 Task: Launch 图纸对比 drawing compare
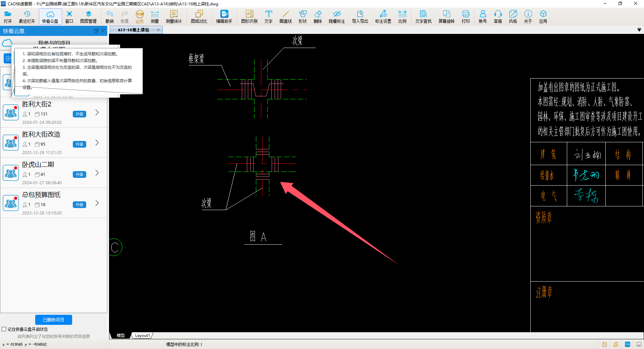coord(199,17)
